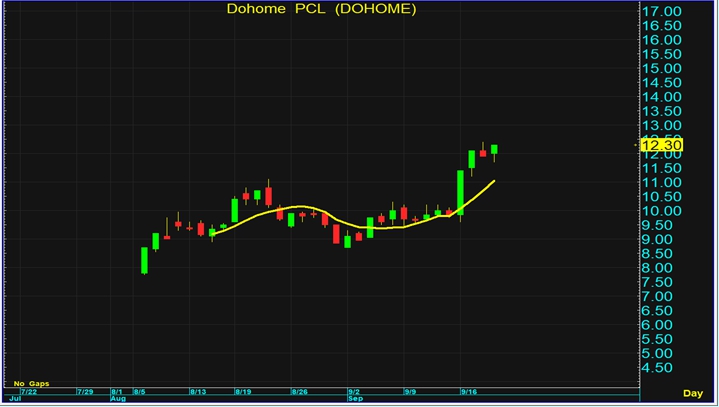Click the 7/22 date marker

(28, 392)
